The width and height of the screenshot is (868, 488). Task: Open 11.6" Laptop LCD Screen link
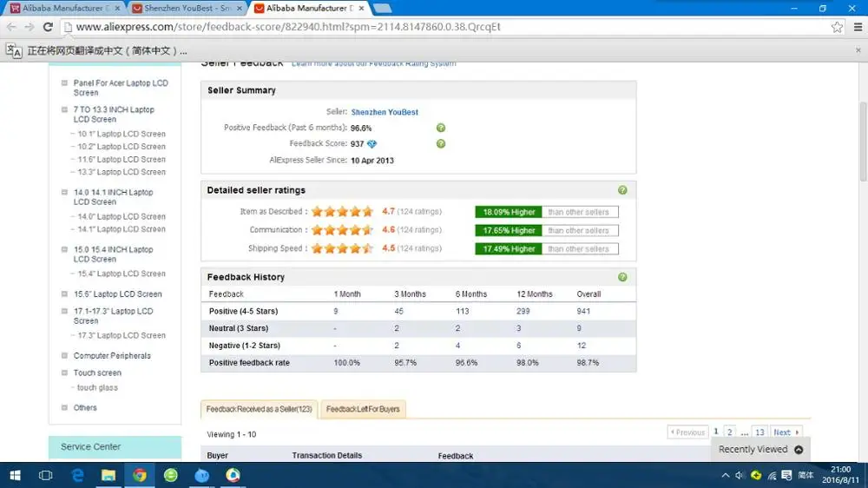coord(122,160)
